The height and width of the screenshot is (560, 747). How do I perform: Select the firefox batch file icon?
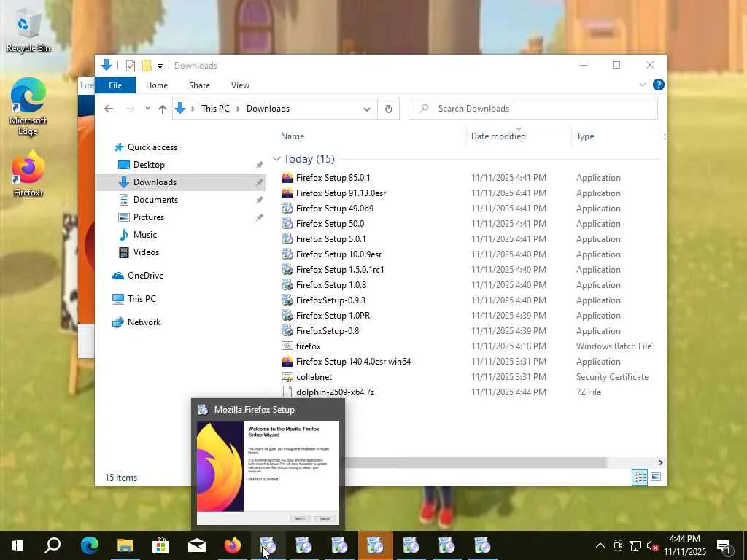[287, 346]
